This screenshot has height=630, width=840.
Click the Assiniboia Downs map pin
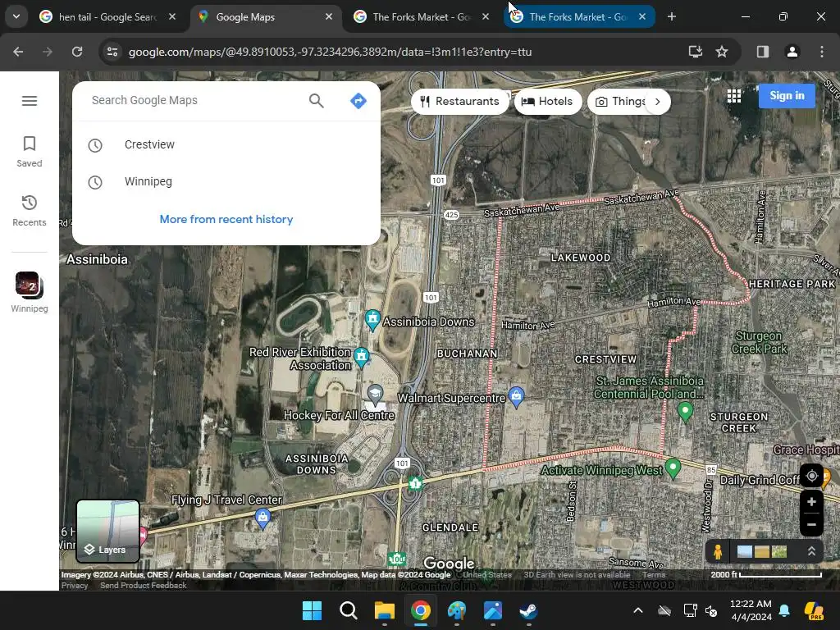[x=372, y=320]
